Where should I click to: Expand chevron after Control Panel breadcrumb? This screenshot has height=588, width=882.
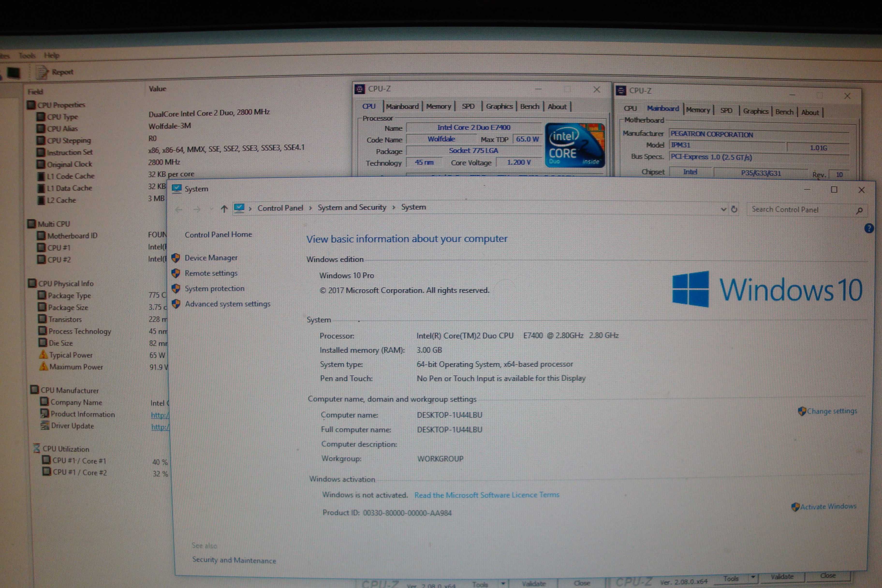tap(310, 208)
